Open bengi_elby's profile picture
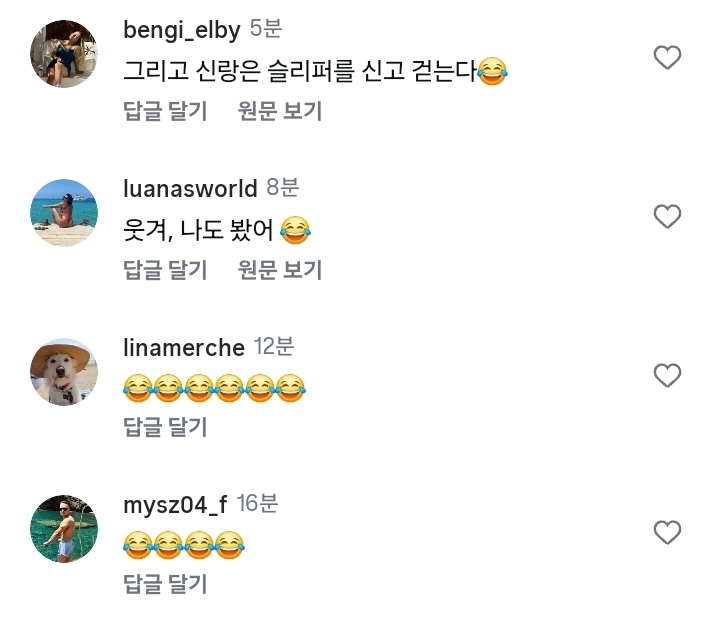 [x=64, y=54]
